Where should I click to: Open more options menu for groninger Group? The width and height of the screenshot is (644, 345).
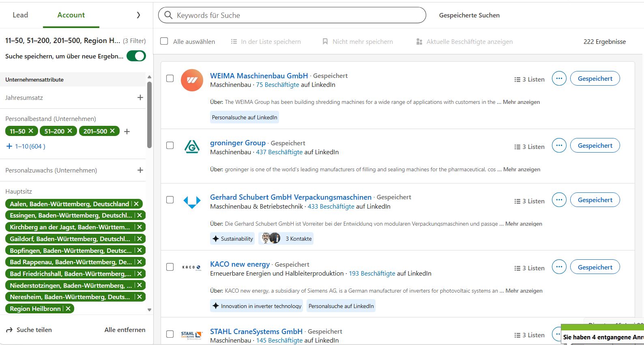pyautogui.click(x=559, y=145)
